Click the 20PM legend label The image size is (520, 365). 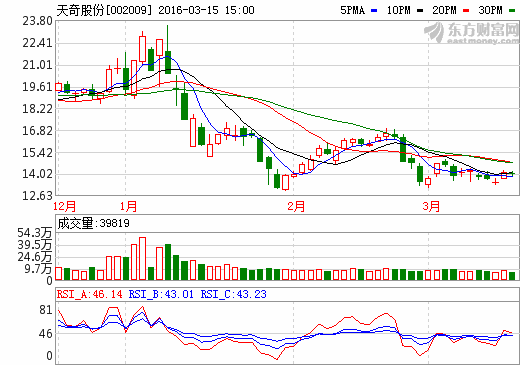click(444, 10)
